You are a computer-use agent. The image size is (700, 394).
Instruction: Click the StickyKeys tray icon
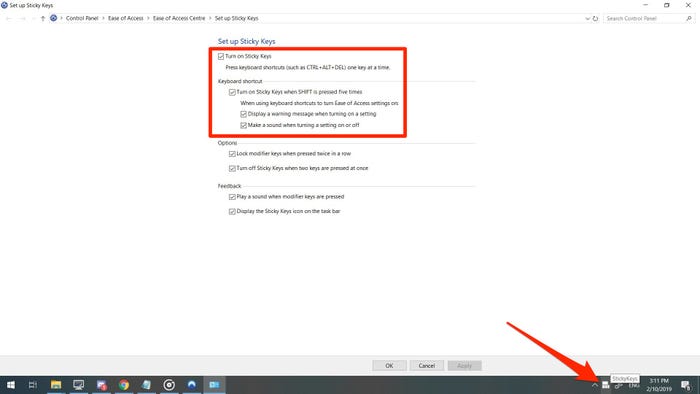[605, 385]
